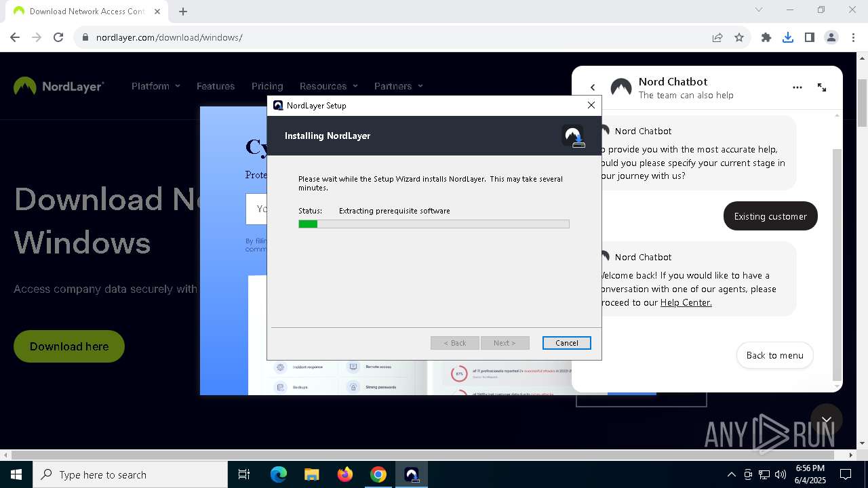This screenshot has height=488, width=868.
Task: Click the browser forward arrow
Action: click(x=37, y=37)
